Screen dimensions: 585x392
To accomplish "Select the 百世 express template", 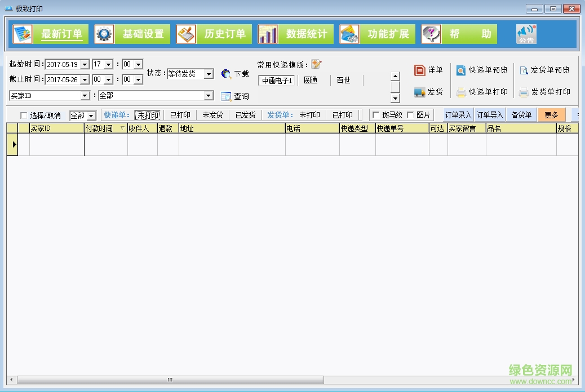I will pyautogui.click(x=343, y=80).
